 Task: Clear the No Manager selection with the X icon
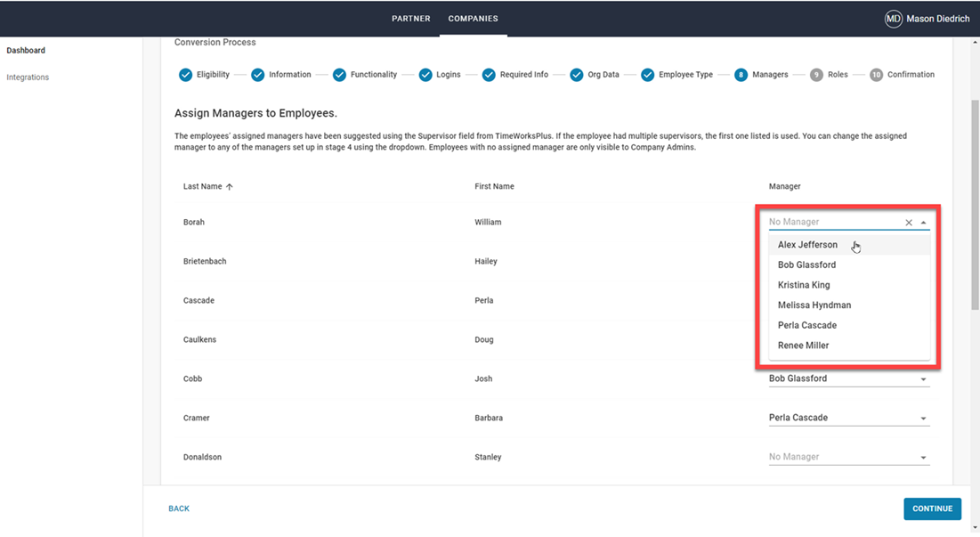click(x=908, y=222)
